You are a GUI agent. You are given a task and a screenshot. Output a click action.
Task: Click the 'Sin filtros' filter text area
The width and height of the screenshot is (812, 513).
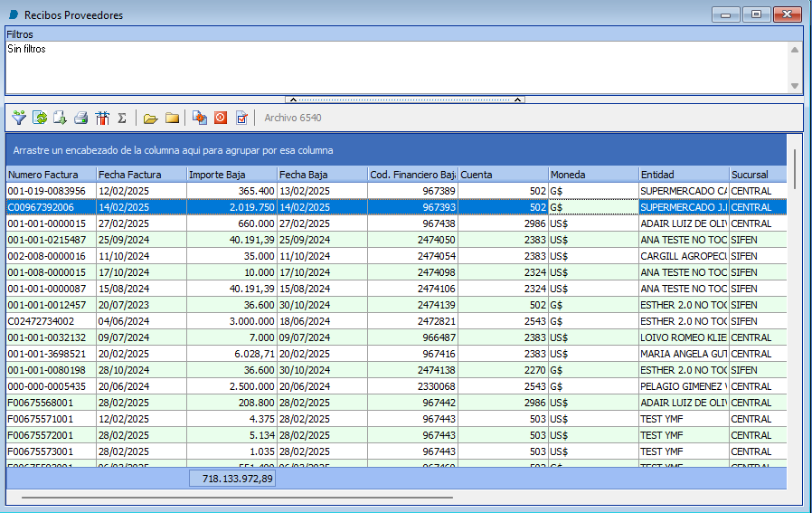click(x=398, y=67)
